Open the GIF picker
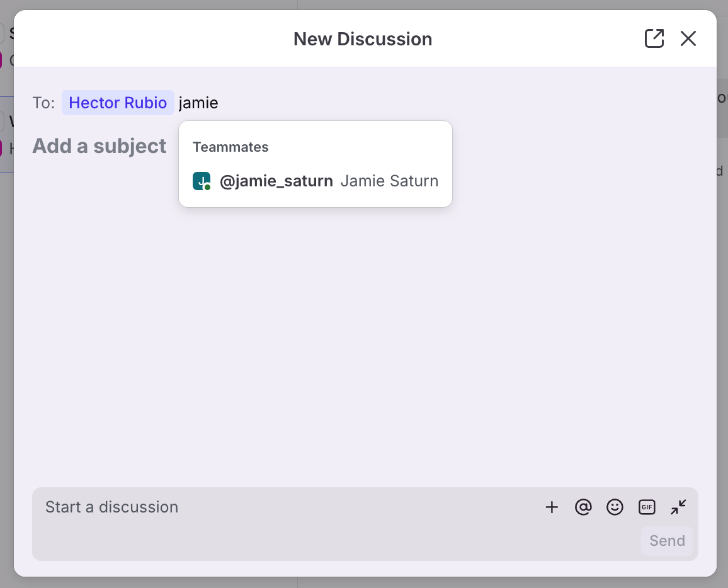 coord(647,507)
